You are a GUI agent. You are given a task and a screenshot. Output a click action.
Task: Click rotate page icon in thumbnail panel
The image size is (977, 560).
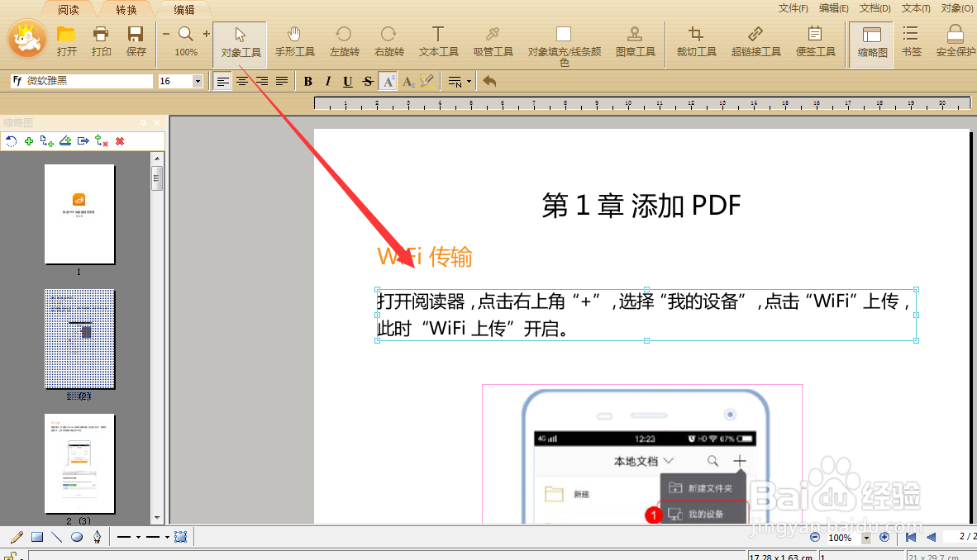pyautogui.click(x=12, y=141)
